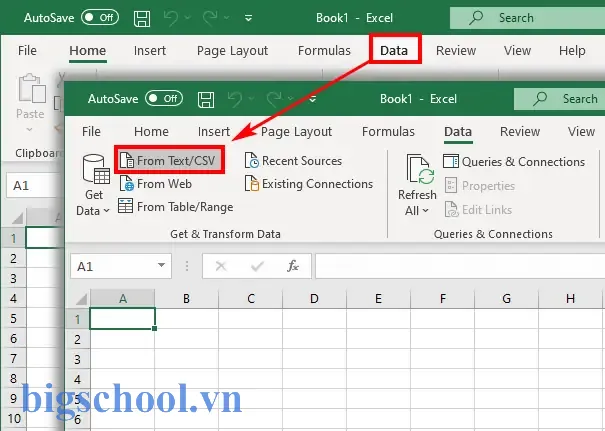
Task: Import data From Text/CSV
Action: (169, 160)
